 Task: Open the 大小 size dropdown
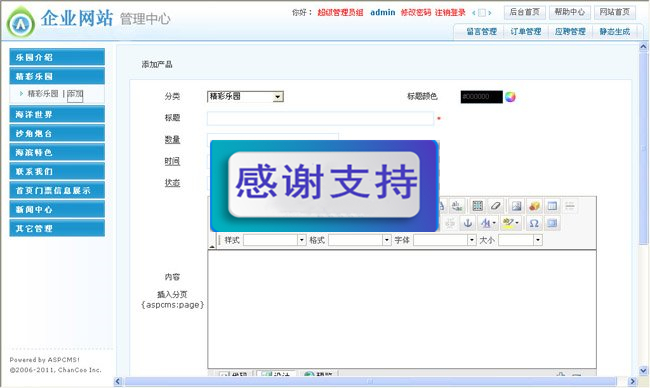click(520, 240)
